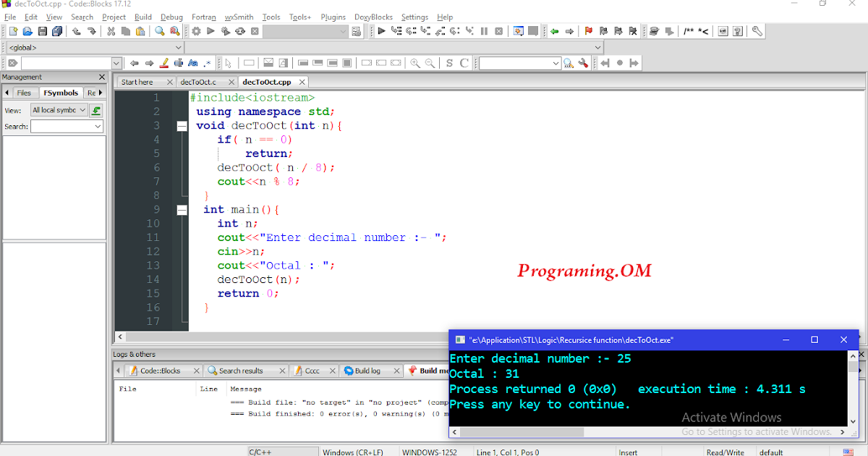The height and width of the screenshot is (456, 868).
Task: Open the Settings menu
Action: (x=415, y=17)
